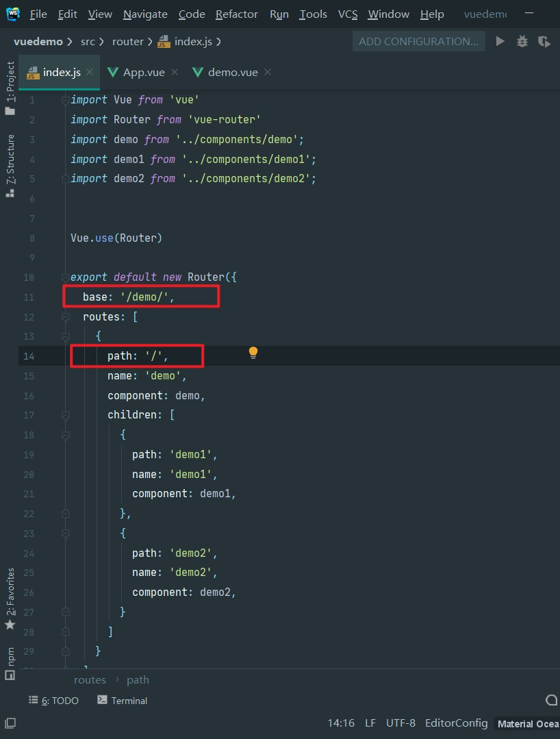The width and height of the screenshot is (560, 739).
Task: Open the Event Log icon
Action: point(552,701)
